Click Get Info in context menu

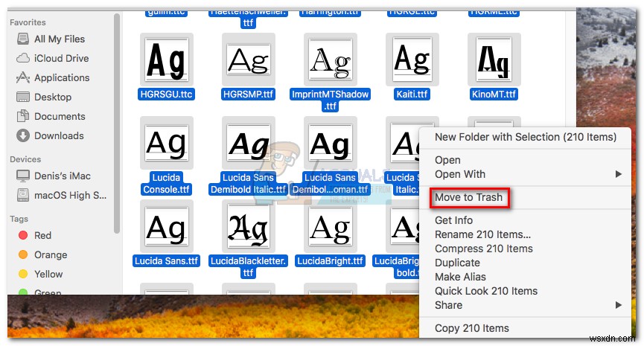point(453,220)
